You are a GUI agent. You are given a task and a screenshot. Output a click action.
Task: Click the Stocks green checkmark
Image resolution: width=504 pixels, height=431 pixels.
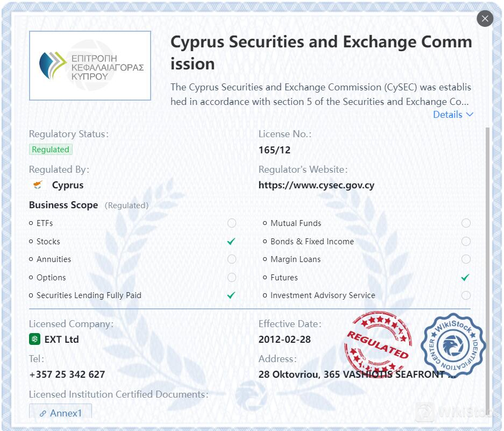[x=231, y=241]
